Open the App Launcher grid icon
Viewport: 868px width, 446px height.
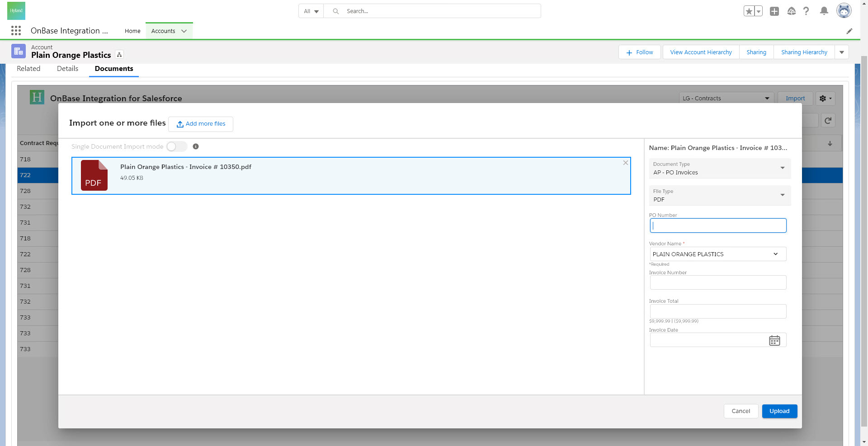pos(16,31)
